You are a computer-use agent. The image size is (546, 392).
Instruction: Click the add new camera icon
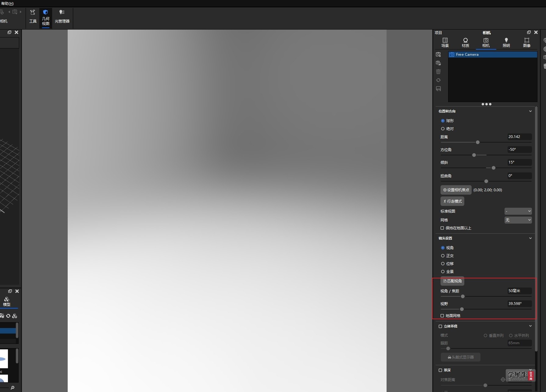pyautogui.click(x=438, y=55)
